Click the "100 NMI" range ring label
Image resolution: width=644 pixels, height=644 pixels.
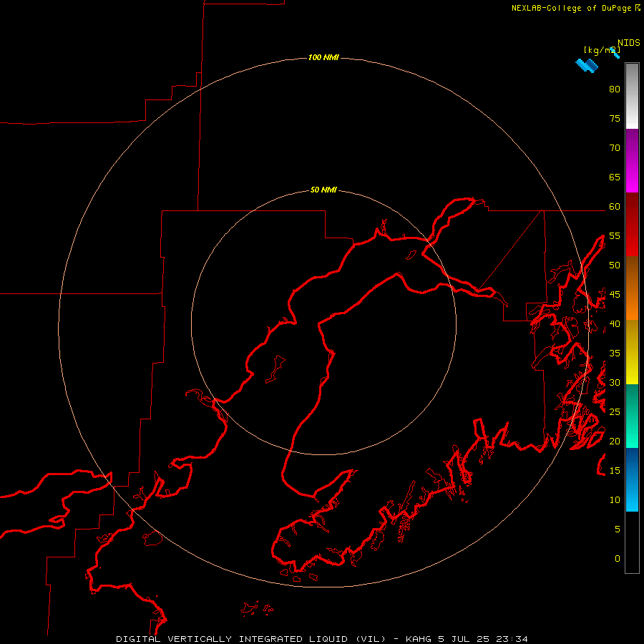pyautogui.click(x=323, y=57)
